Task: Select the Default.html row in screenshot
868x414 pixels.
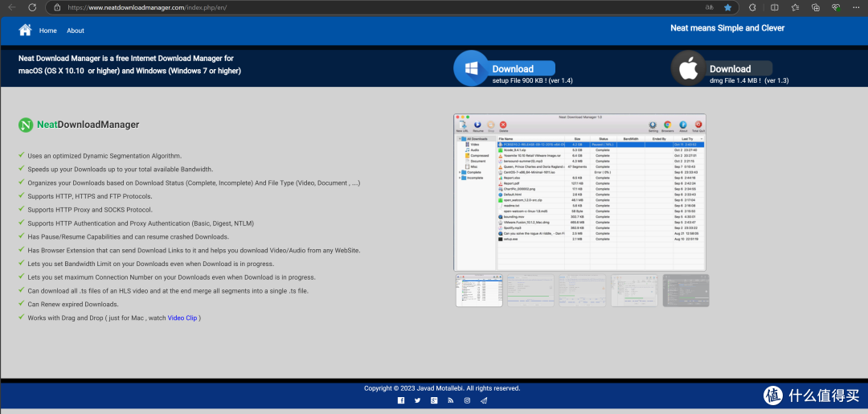Action: (600, 195)
